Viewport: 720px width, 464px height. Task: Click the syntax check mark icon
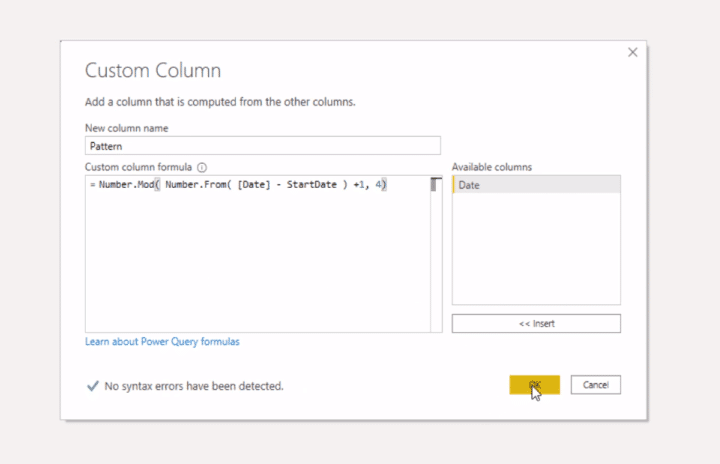pyautogui.click(x=93, y=386)
